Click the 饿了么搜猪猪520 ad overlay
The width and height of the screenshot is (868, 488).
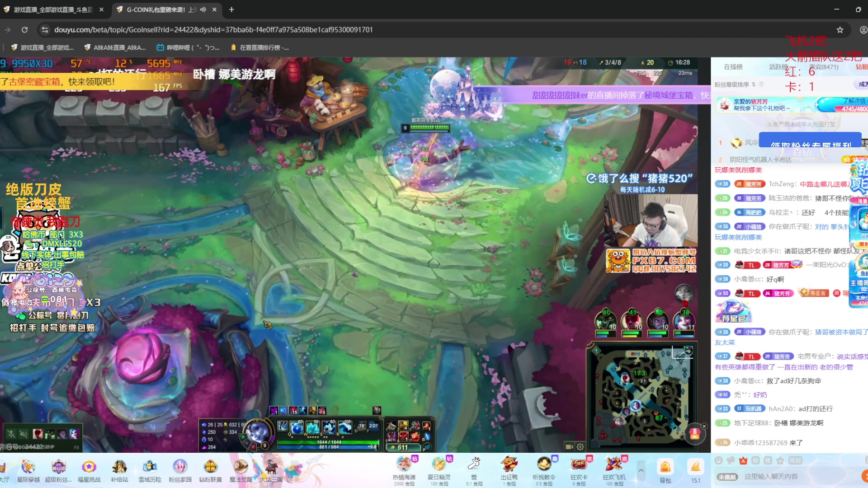click(x=640, y=182)
